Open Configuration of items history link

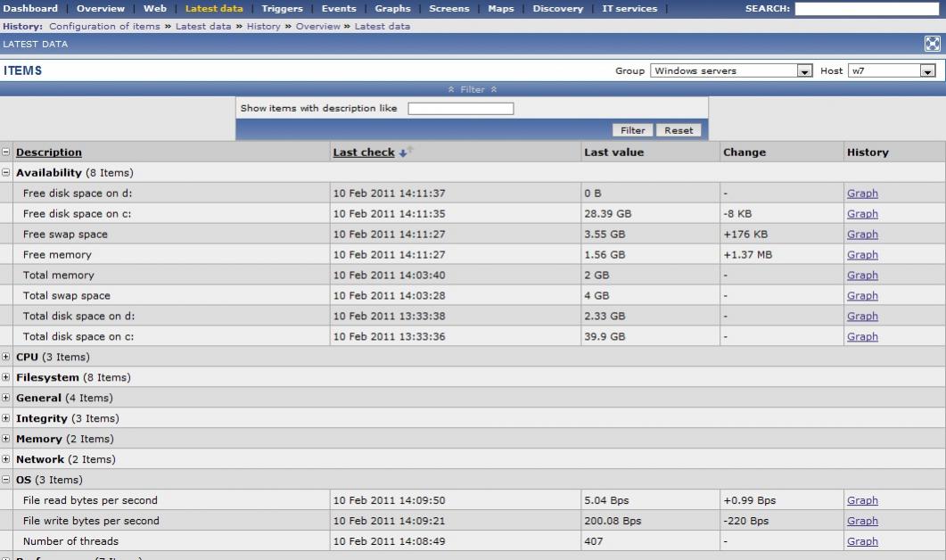104,27
